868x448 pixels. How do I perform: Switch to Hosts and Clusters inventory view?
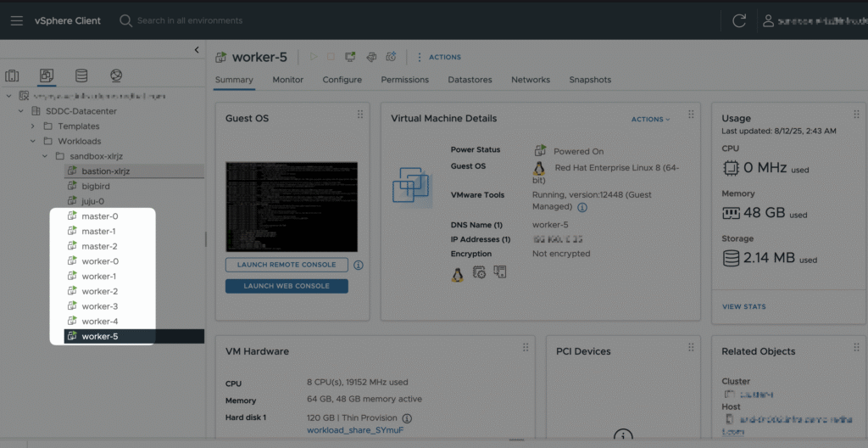point(12,76)
